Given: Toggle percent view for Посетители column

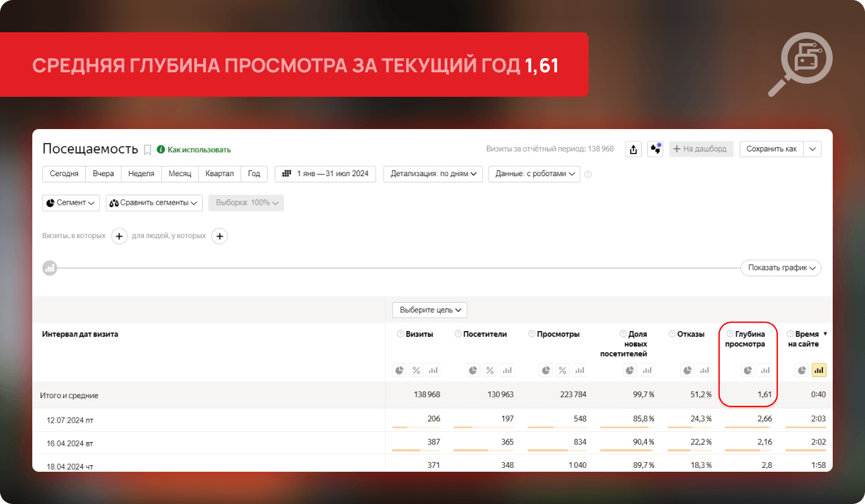Looking at the screenshot, I should tap(490, 370).
